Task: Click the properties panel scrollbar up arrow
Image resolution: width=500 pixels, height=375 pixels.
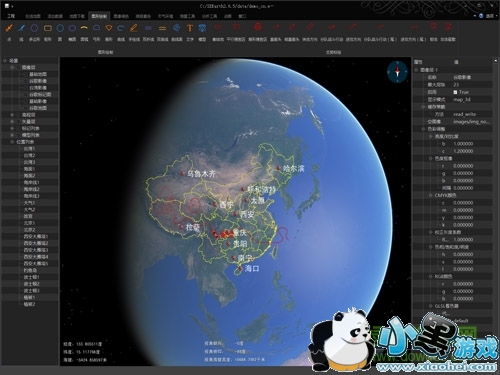Action: (495, 61)
